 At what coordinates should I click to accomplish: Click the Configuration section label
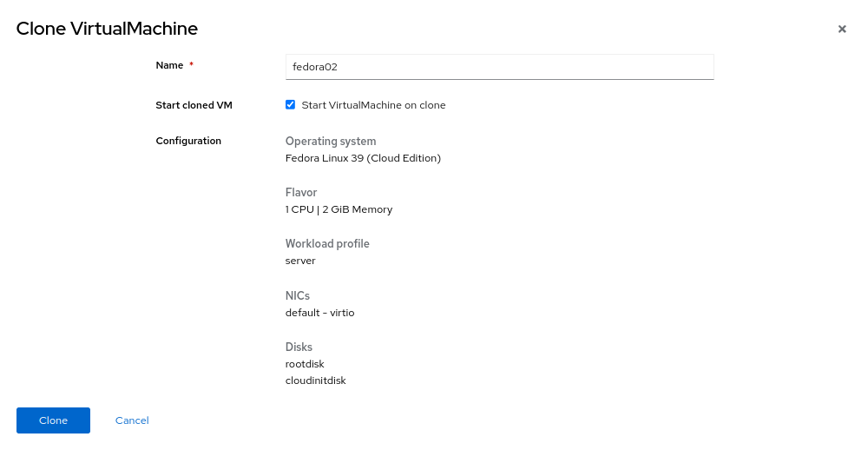tap(188, 141)
